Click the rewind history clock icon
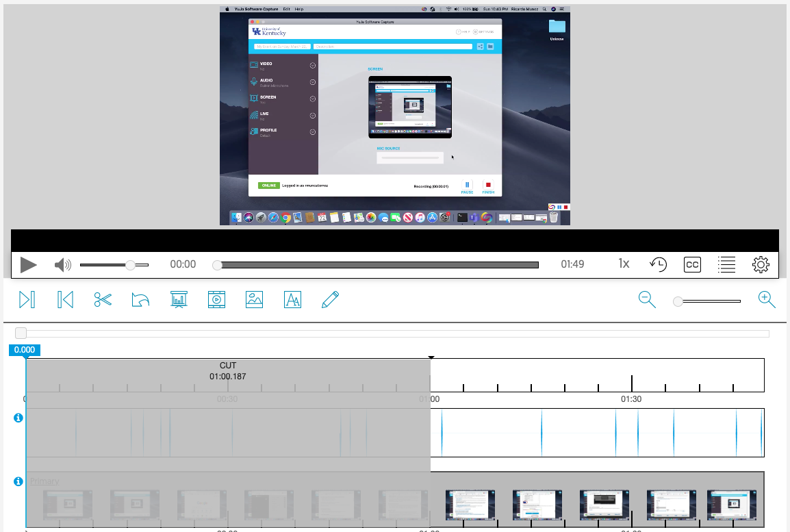The width and height of the screenshot is (790, 532). 658,264
